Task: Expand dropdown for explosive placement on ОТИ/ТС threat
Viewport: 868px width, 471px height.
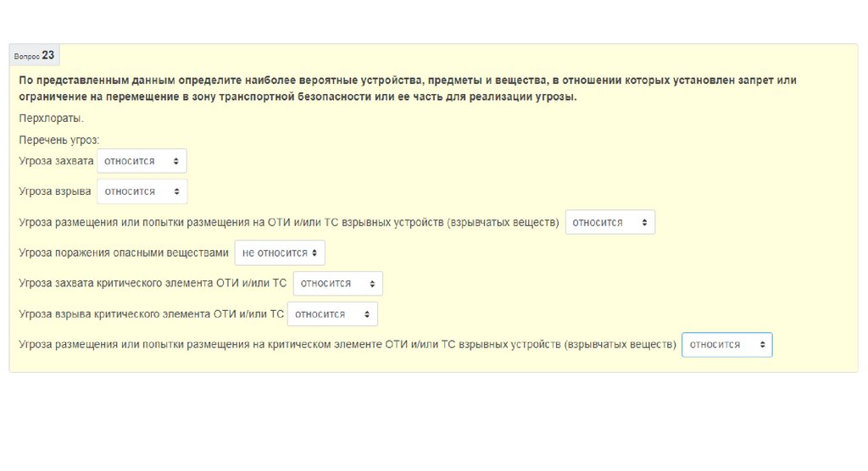Action: [609, 222]
